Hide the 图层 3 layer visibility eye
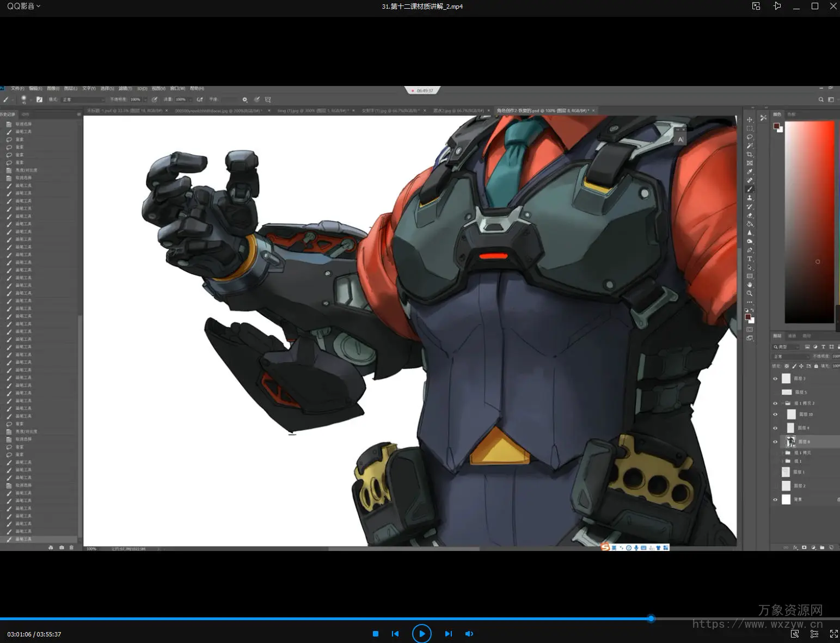This screenshot has height=643, width=840. [x=775, y=378]
